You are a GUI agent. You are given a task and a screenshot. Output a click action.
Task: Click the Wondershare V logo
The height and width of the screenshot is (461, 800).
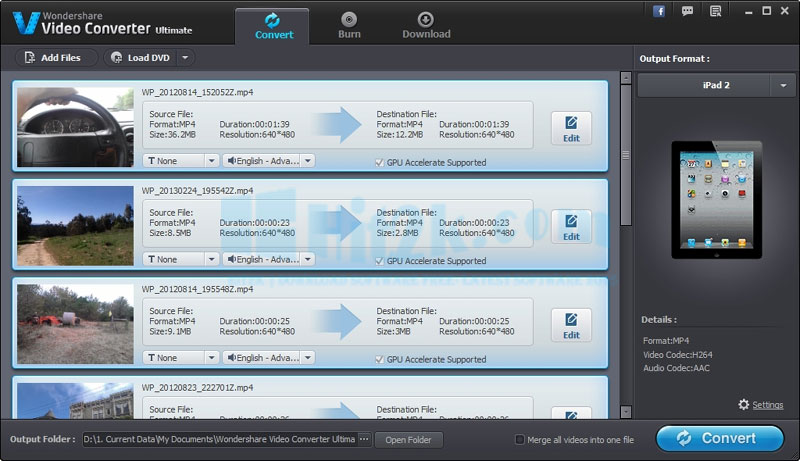[26, 23]
